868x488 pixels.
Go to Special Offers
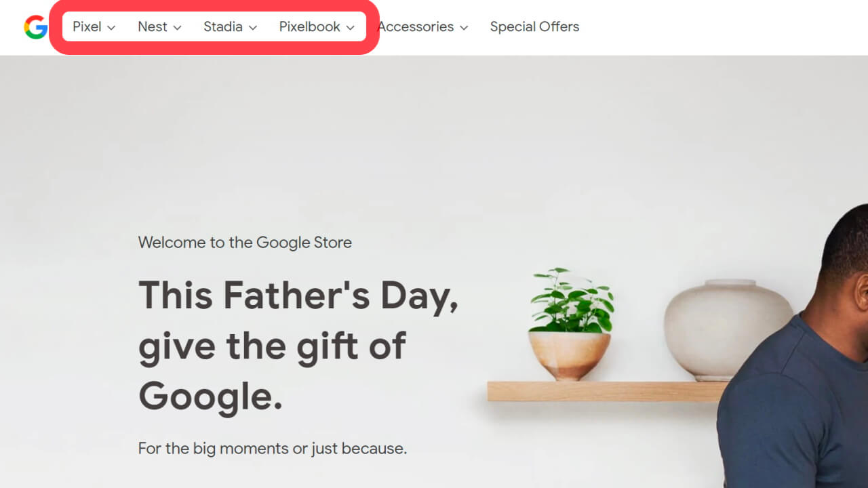[x=534, y=27]
